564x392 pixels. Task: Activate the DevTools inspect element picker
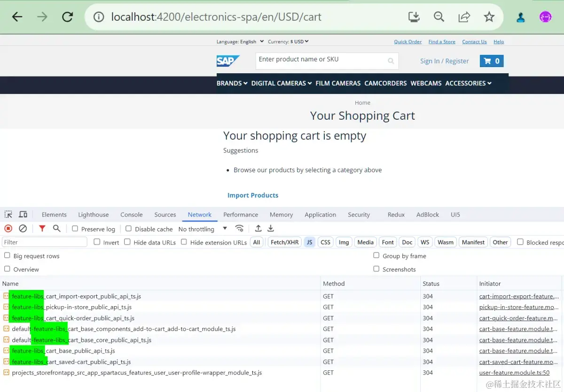(8, 215)
